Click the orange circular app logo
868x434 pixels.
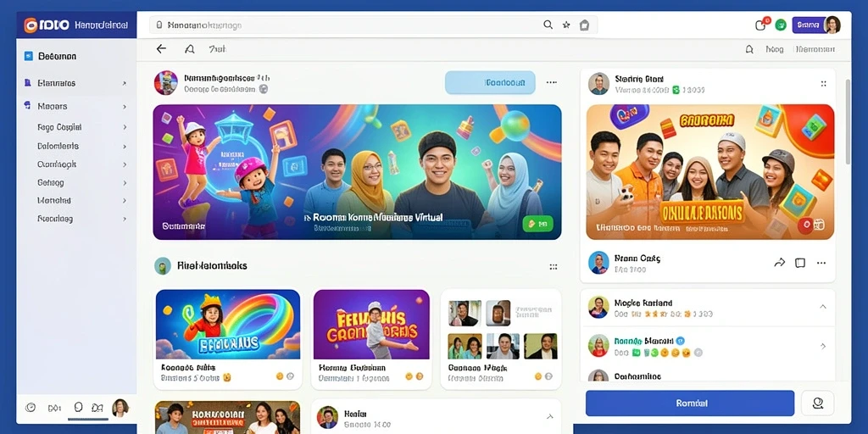31,25
